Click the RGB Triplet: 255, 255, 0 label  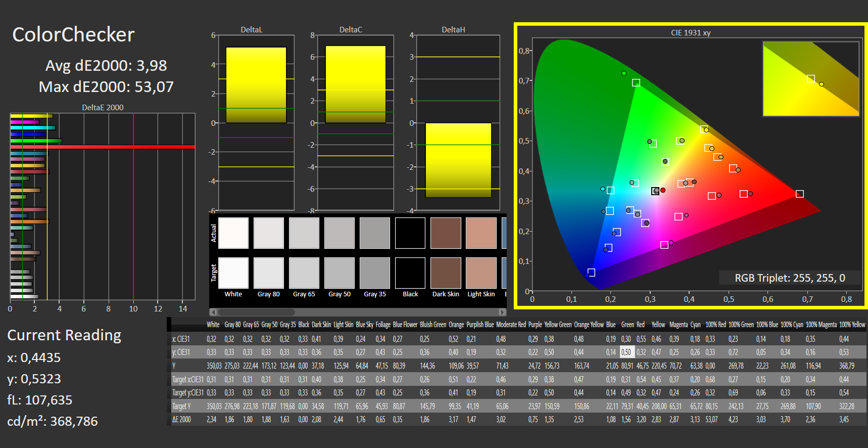[790, 278]
